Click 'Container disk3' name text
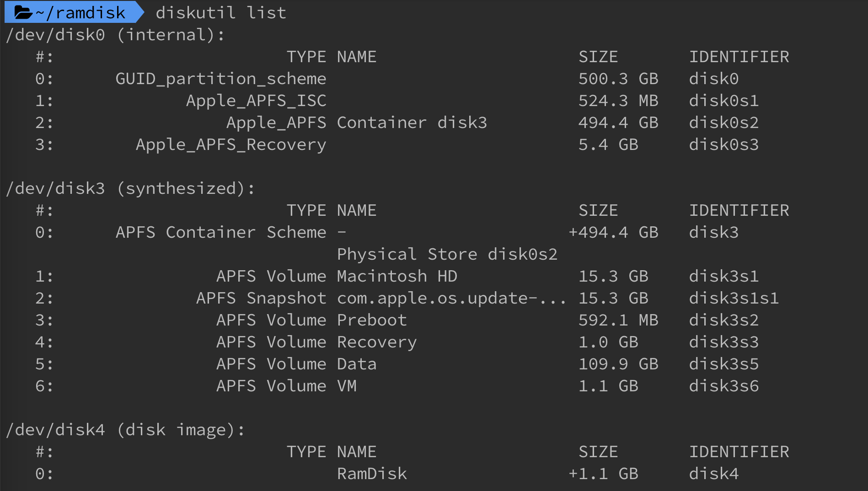Image resolution: width=868 pixels, height=491 pixels. tap(412, 123)
